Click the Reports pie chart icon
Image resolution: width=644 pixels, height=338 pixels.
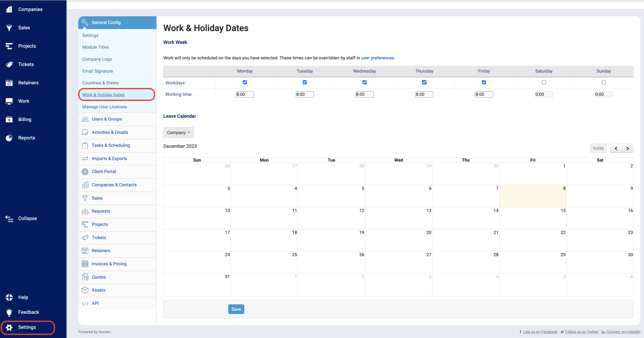click(x=9, y=138)
